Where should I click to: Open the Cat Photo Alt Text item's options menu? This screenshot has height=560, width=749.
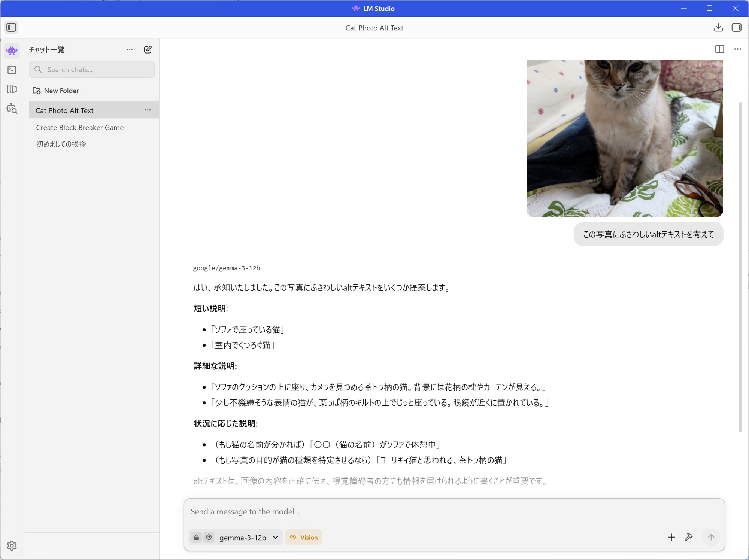(x=148, y=110)
